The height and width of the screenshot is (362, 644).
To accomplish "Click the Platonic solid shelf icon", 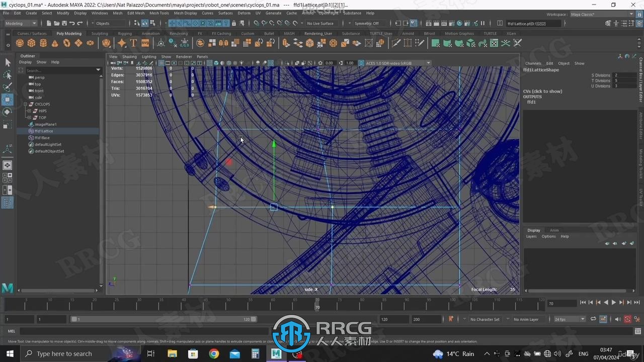I will tap(106, 43).
